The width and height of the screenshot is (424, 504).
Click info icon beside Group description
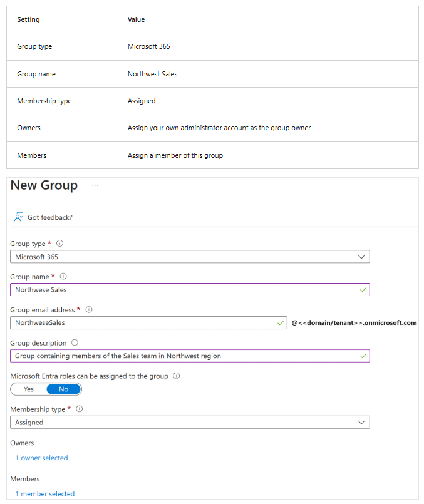(x=75, y=343)
